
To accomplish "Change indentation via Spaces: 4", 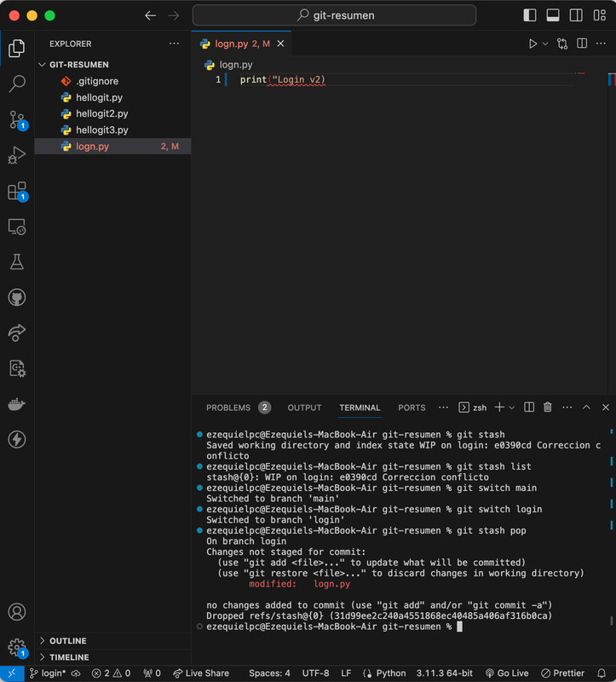I will click(269, 673).
